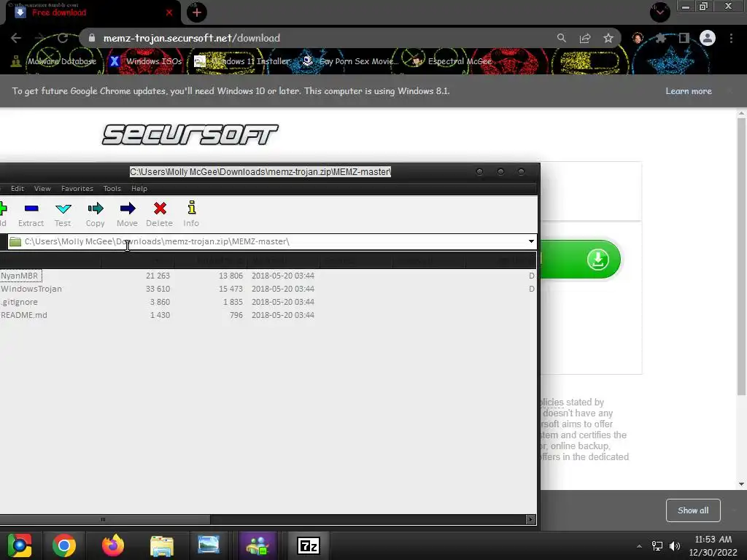Viewport: 747px width, 560px height.
Task: Open the Windows ISOs bookmark
Action: 145,61
